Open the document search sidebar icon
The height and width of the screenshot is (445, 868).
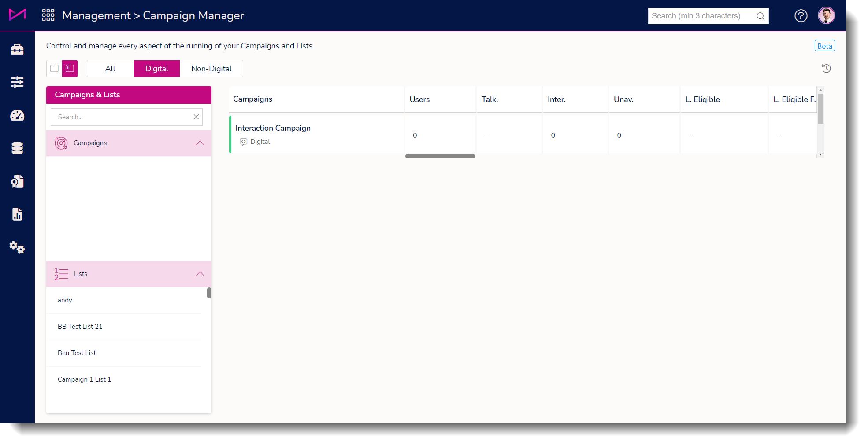(x=17, y=181)
